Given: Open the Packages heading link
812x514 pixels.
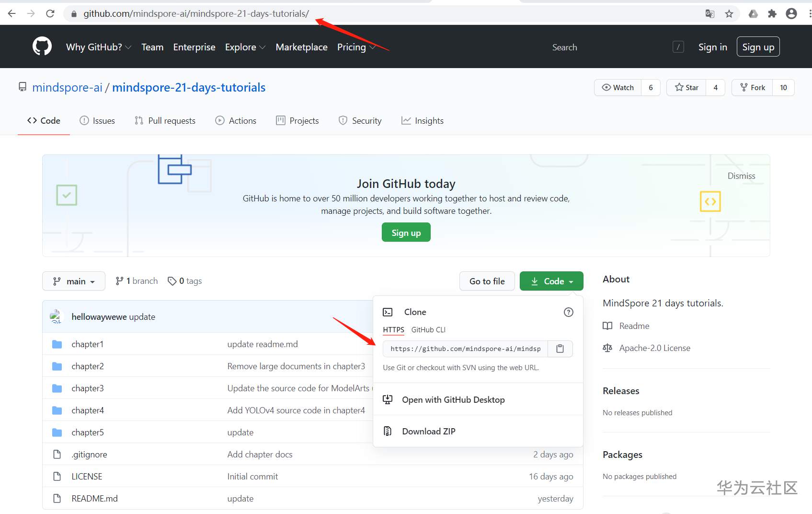Looking at the screenshot, I should point(622,455).
